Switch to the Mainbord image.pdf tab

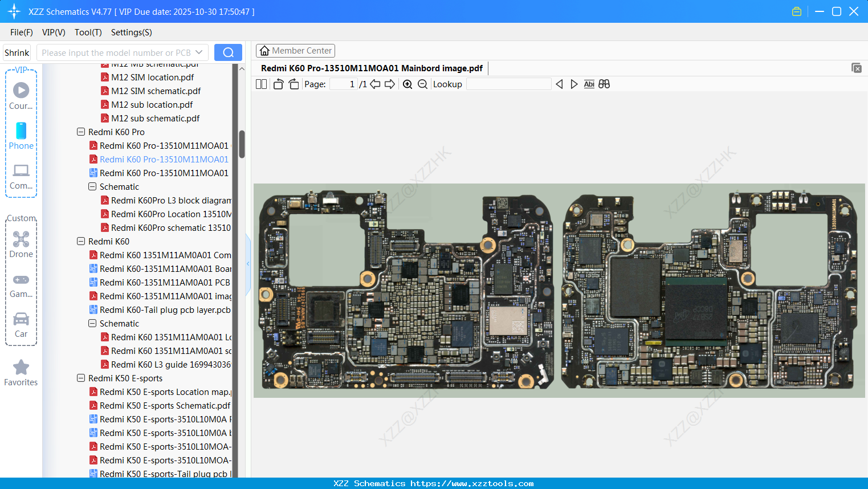pyautogui.click(x=370, y=68)
